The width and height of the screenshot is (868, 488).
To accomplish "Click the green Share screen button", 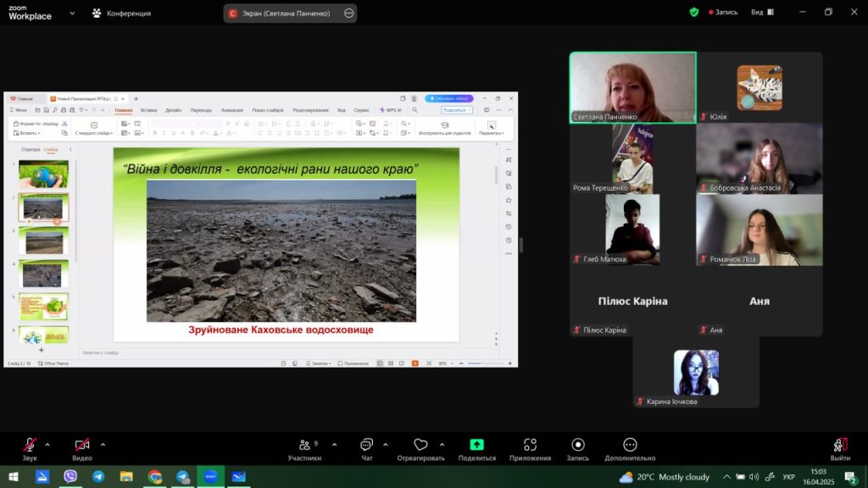I will 476,446.
